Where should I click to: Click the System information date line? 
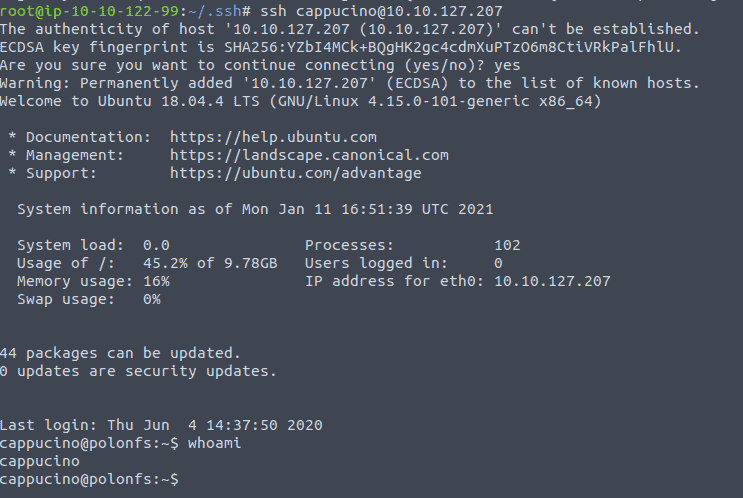(255, 209)
